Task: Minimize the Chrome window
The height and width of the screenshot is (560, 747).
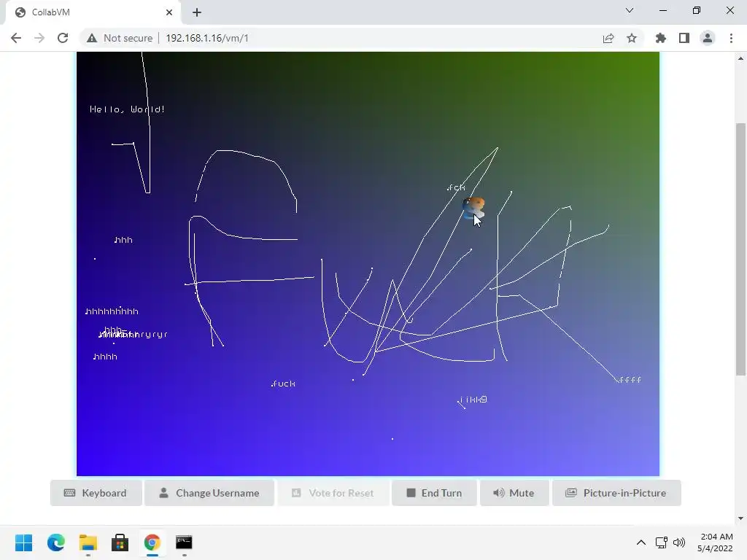Action: click(663, 10)
